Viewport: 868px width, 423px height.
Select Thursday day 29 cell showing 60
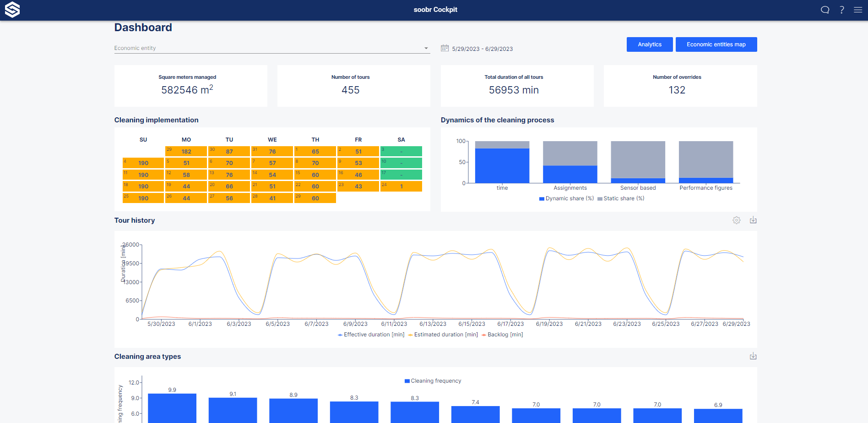(315, 198)
